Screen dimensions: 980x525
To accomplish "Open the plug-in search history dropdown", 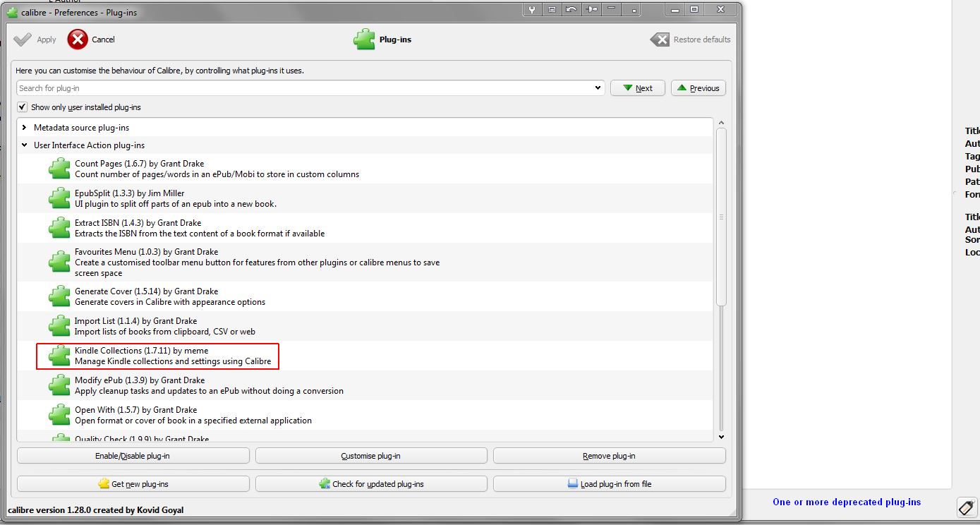I will (598, 88).
